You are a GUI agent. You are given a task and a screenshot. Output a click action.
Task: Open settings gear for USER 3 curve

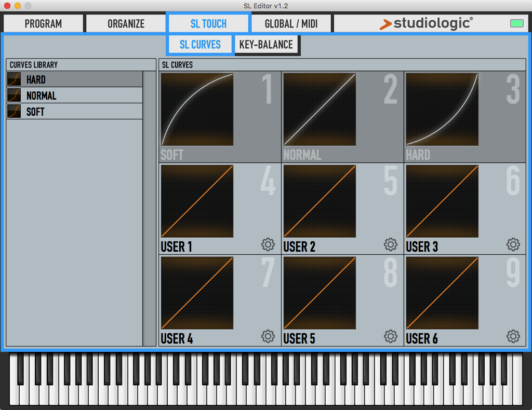tap(513, 244)
